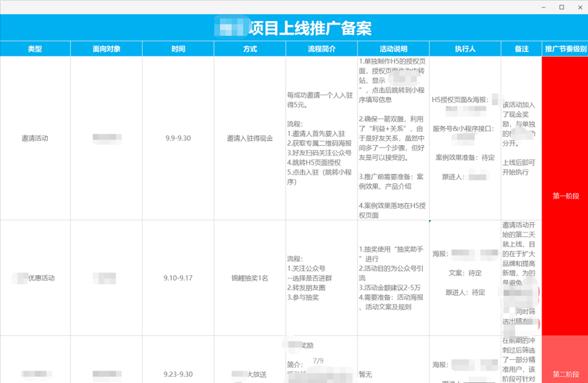Close the window

pyautogui.click(x=578, y=7)
